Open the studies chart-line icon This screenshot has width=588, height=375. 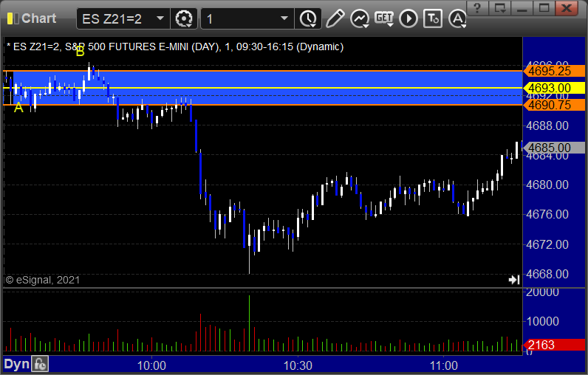tap(360, 18)
